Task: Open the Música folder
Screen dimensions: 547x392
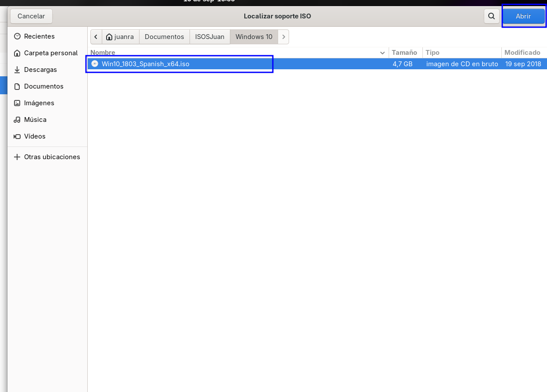Action: click(47, 120)
